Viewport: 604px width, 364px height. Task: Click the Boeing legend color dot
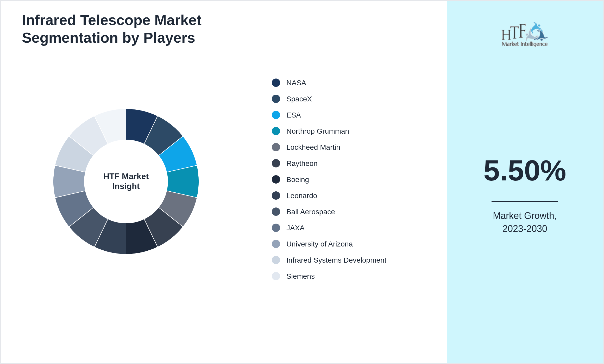click(x=276, y=179)
